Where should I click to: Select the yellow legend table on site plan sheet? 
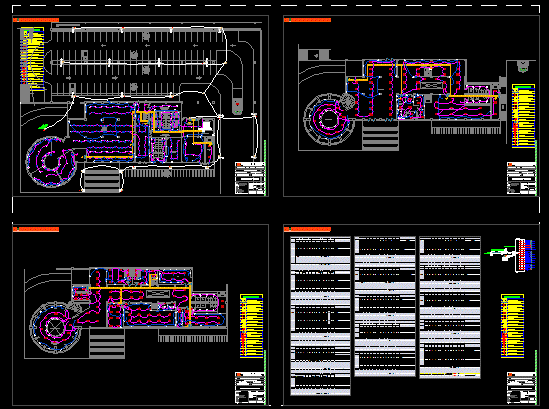pos(32,58)
